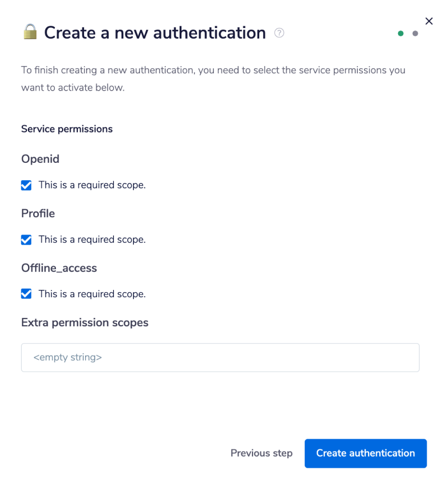Click the required scope label under Openid

92,185
